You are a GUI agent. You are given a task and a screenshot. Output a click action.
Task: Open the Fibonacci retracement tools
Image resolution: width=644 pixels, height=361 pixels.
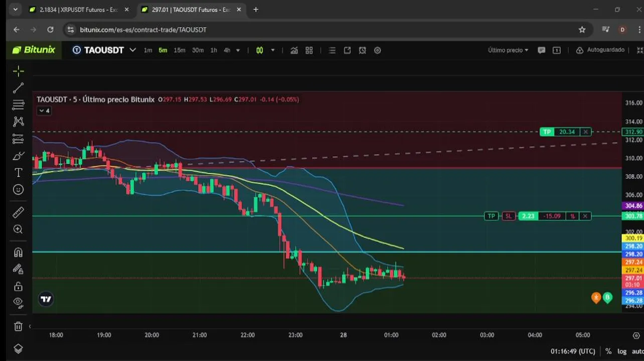[18, 105]
